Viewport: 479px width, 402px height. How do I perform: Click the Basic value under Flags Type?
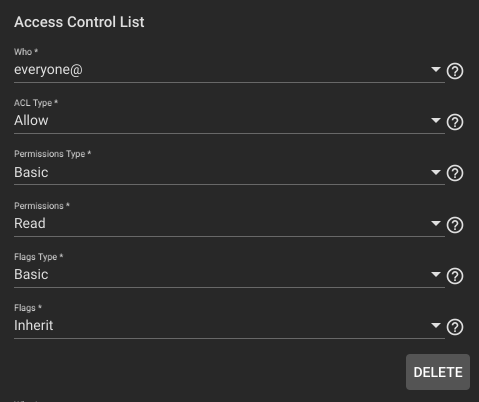31,274
